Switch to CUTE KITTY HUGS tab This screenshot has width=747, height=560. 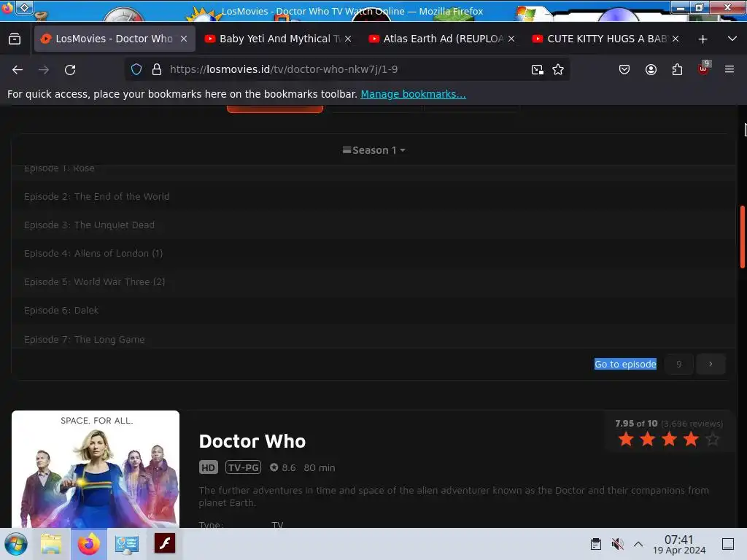coord(606,39)
